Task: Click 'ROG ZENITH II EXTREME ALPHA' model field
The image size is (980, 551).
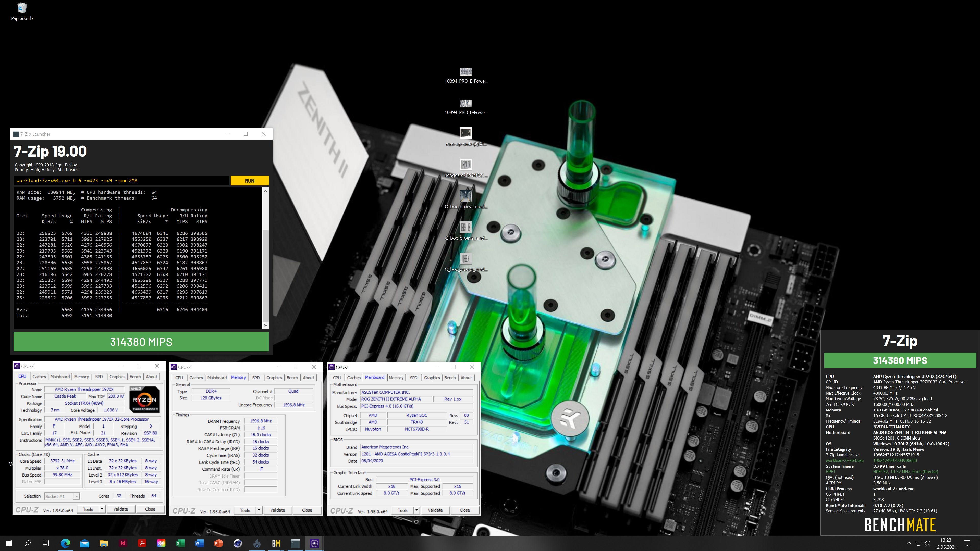Action: [x=396, y=399]
